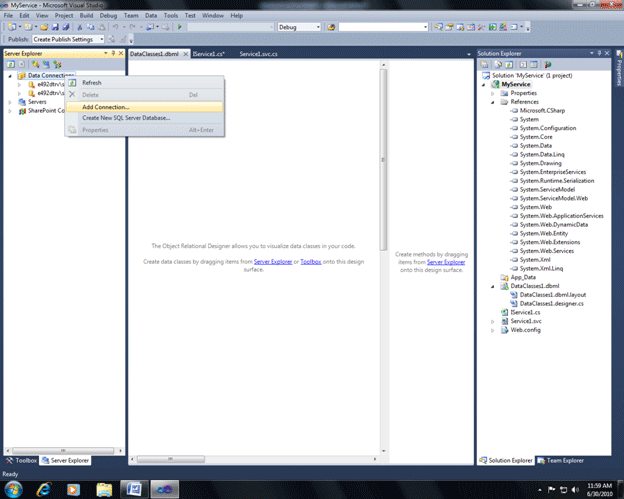The image size is (624, 499).
Task: Collapse the References folder
Action: coord(493,102)
